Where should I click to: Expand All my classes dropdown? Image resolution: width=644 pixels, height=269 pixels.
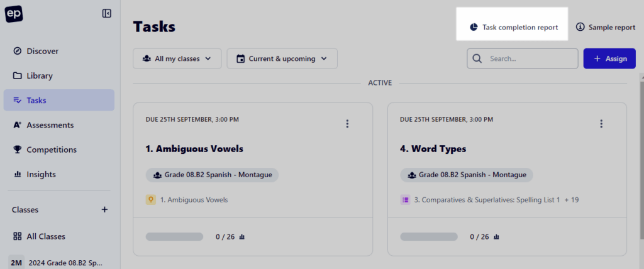pos(177,58)
